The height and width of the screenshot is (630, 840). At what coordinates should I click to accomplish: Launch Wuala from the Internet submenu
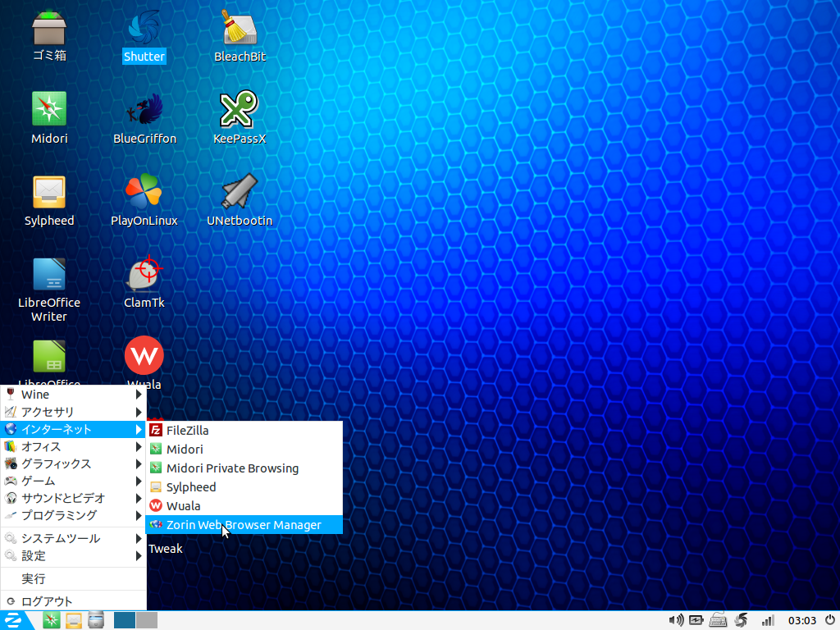(x=244, y=505)
